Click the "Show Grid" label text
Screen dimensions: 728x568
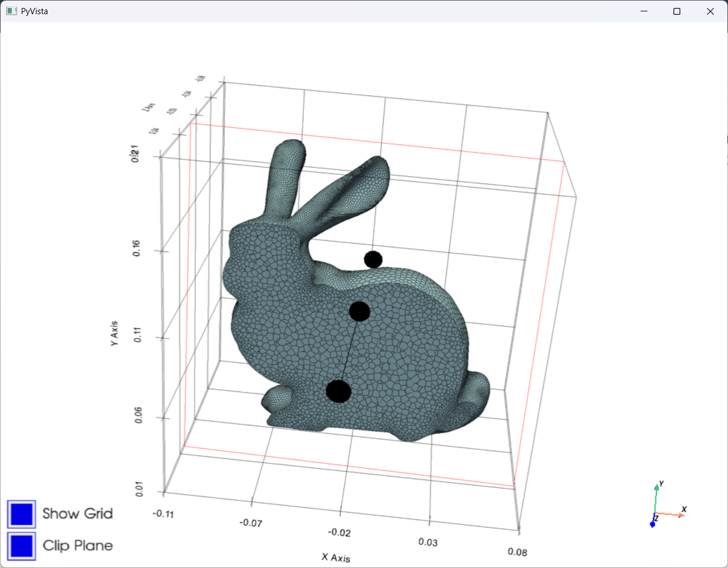tap(78, 513)
